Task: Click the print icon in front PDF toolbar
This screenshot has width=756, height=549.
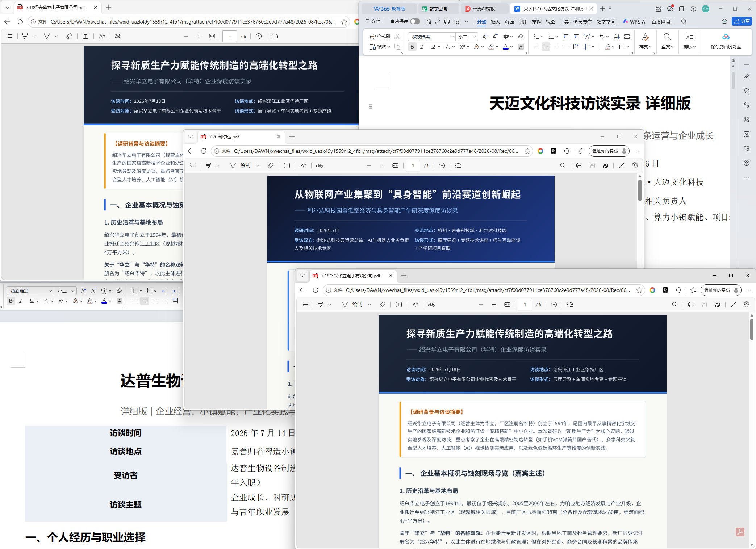Action: coord(691,305)
